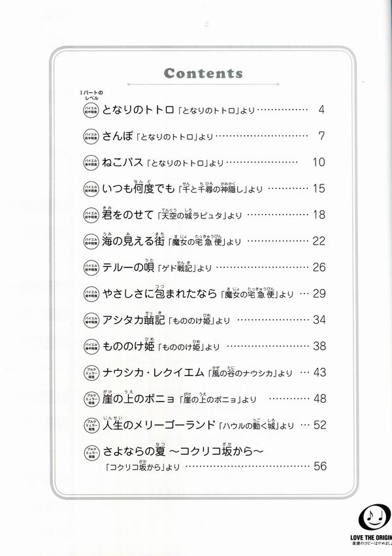392x556 pixels.
Task: Click the level badge beside ねこバス
Action: click(91, 162)
